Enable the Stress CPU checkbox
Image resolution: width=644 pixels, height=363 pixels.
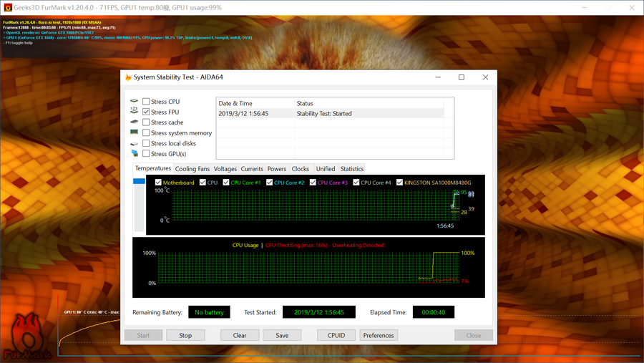[x=146, y=102]
